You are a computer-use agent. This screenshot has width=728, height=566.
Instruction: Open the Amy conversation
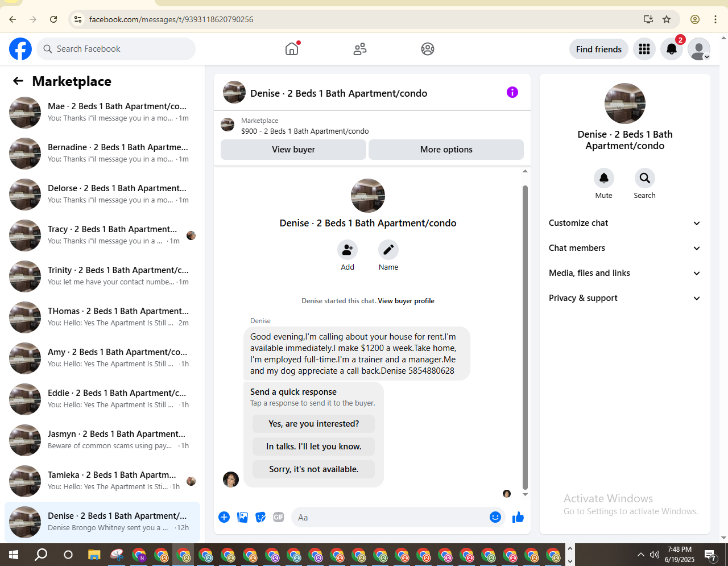(102, 358)
